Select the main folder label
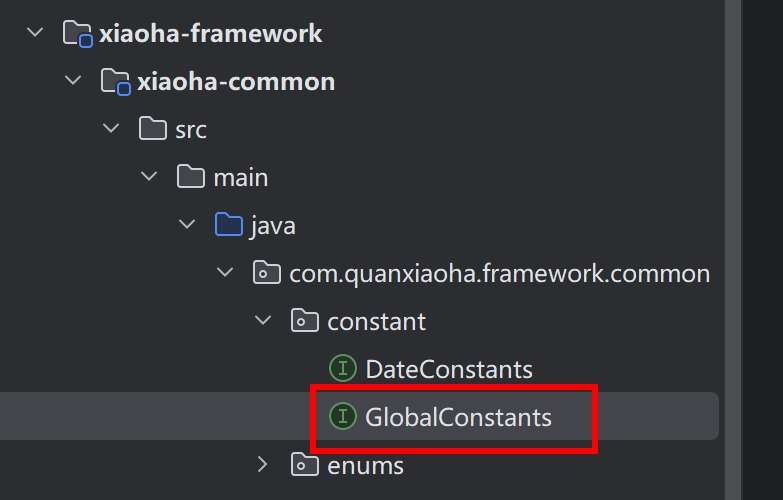Image resolution: width=783 pixels, height=500 pixels. (240, 177)
